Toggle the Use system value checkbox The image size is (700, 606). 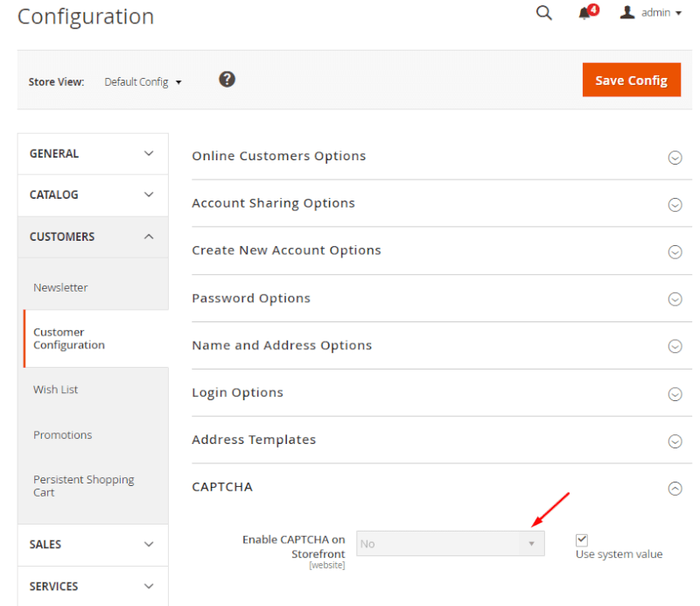(x=582, y=539)
